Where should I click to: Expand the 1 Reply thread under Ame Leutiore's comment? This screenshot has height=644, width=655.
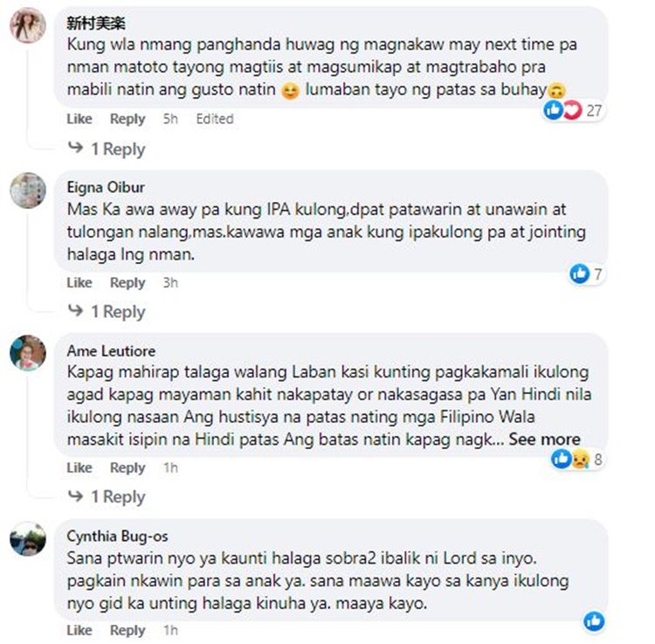click(x=107, y=497)
